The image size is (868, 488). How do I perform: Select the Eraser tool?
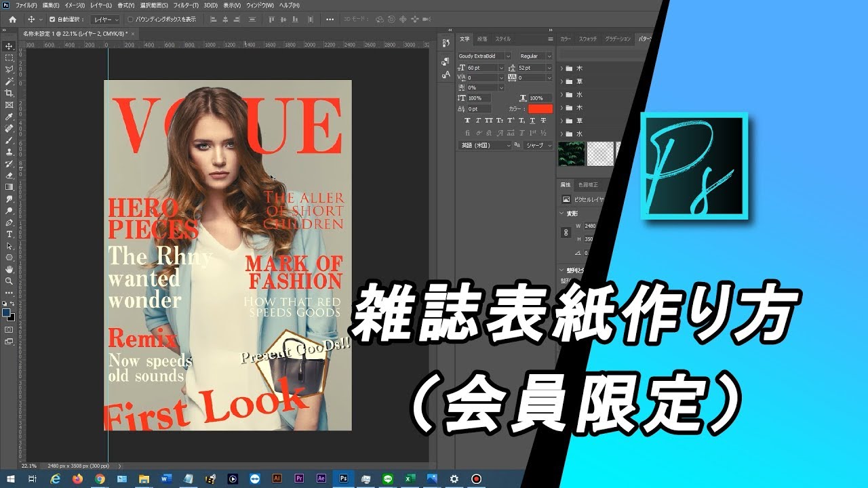[9, 176]
